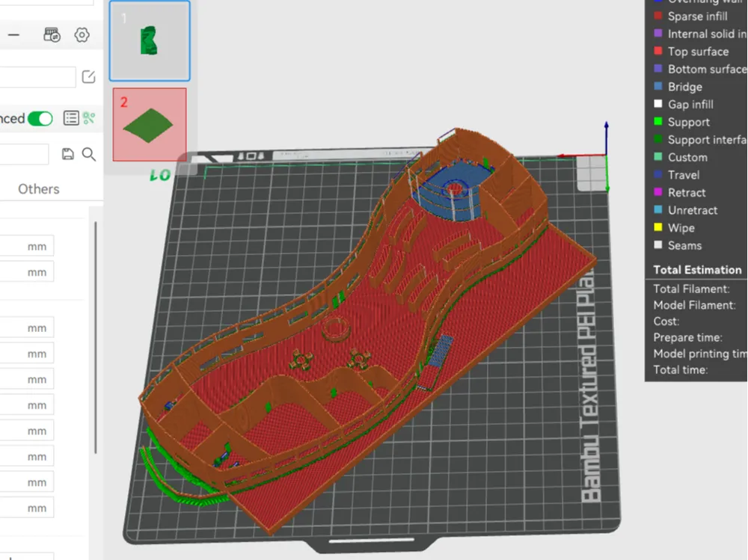Click the Gap infill white swatch
This screenshot has width=748, height=560.
tap(658, 104)
